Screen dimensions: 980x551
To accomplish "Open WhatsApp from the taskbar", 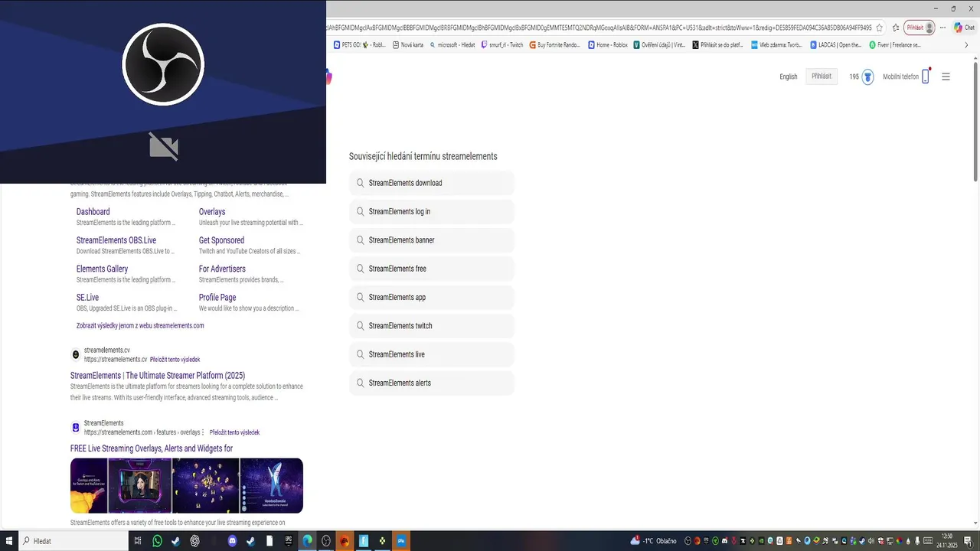I will (x=158, y=541).
